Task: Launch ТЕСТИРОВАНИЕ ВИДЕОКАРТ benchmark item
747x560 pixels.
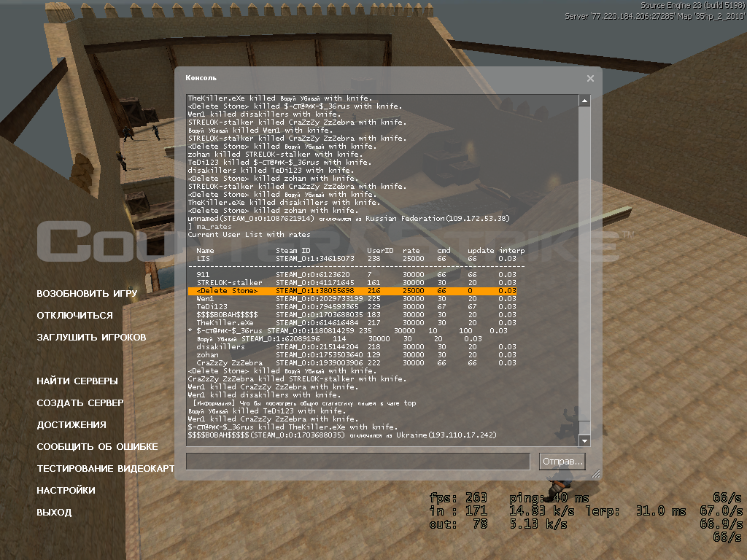Action: click(x=106, y=469)
